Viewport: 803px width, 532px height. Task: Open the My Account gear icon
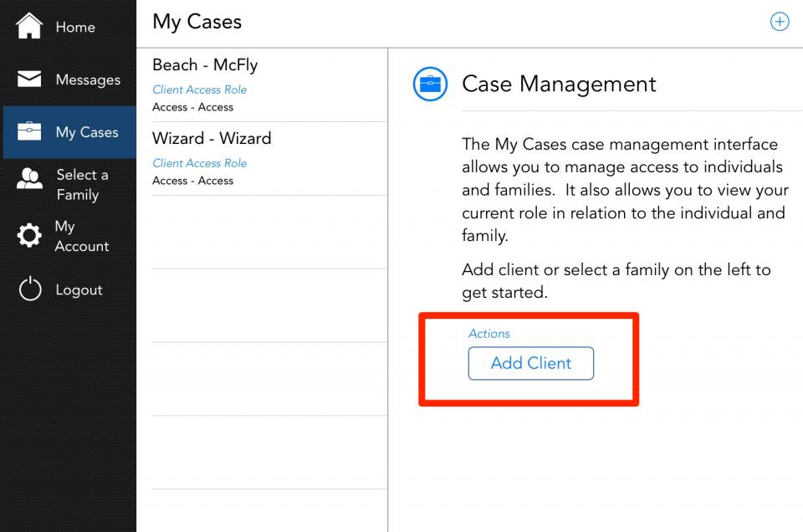(x=29, y=236)
